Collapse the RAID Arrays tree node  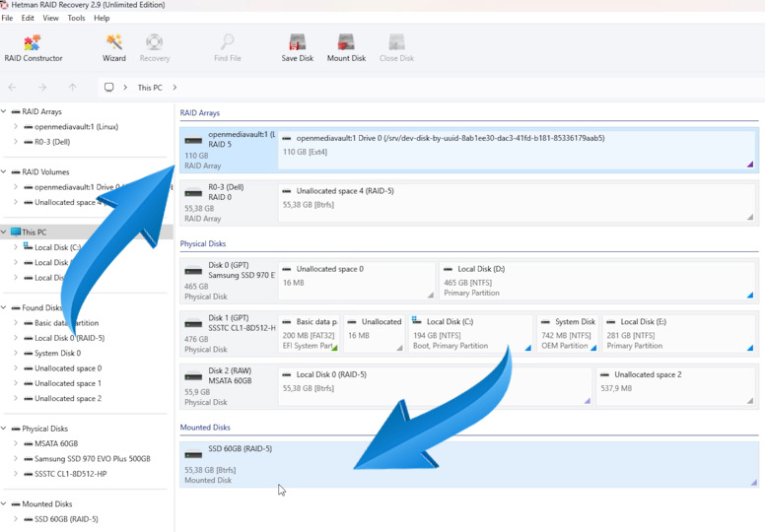pos(4,111)
